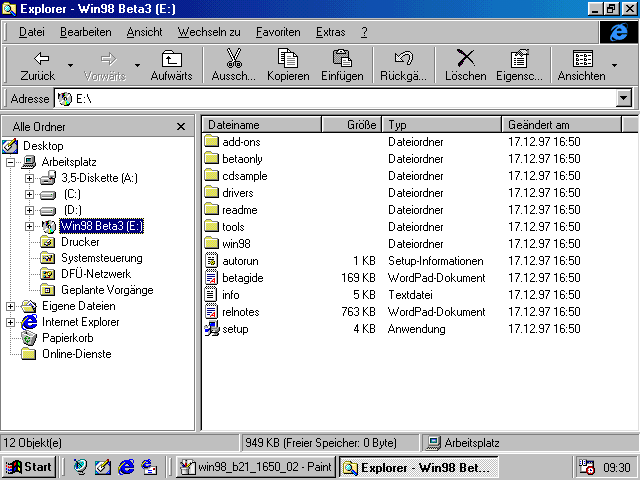Click the file name win98
Viewport: 640px width, 480px height.
236,244
